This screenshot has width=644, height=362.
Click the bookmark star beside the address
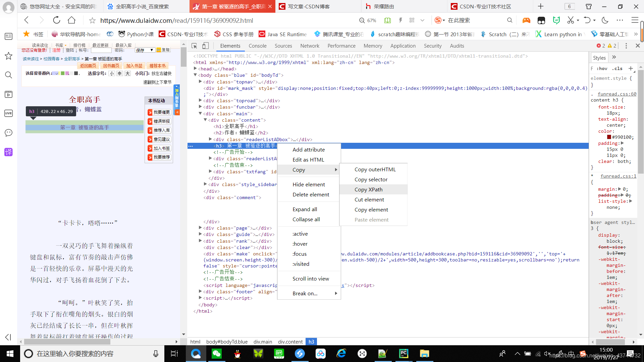[x=92, y=20]
